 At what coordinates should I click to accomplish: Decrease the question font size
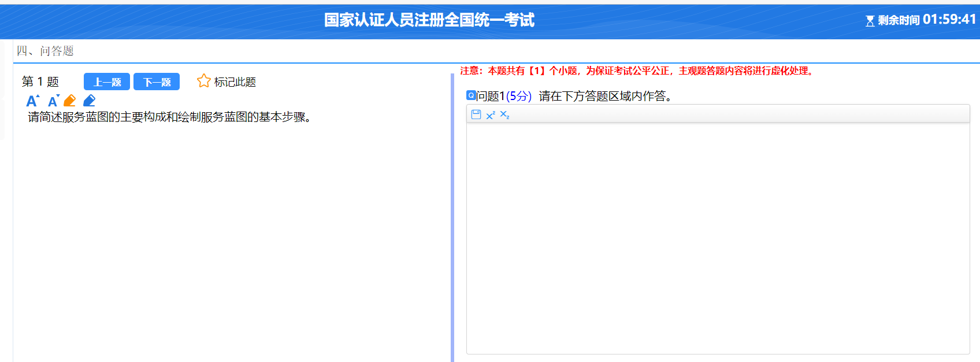click(x=54, y=101)
